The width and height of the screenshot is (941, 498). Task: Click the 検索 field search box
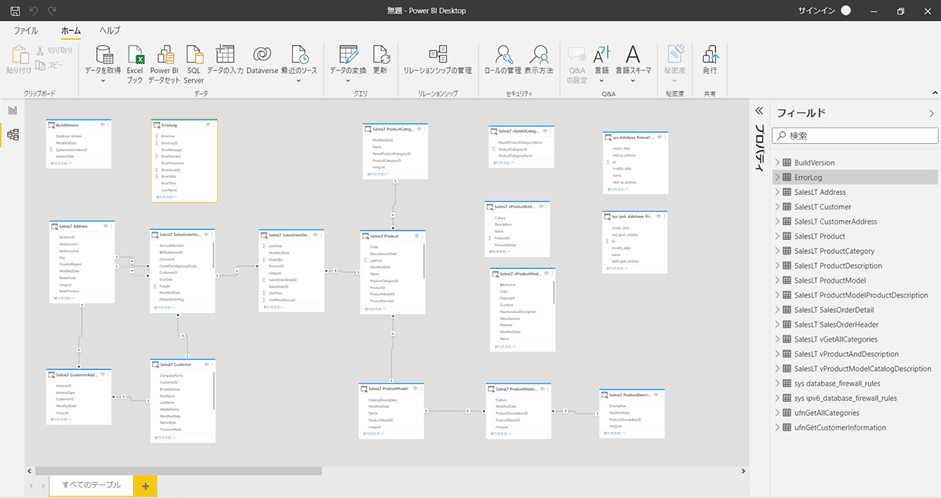855,136
